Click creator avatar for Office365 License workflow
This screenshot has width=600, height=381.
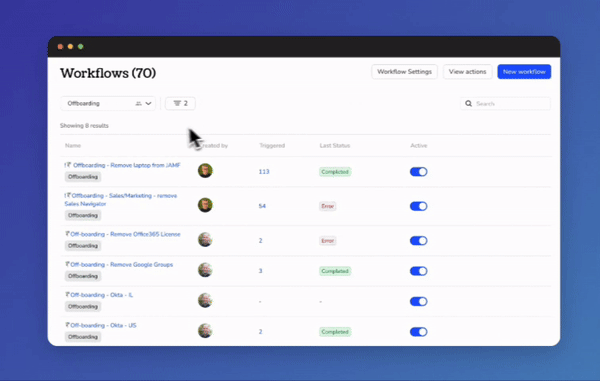pos(205,239)
